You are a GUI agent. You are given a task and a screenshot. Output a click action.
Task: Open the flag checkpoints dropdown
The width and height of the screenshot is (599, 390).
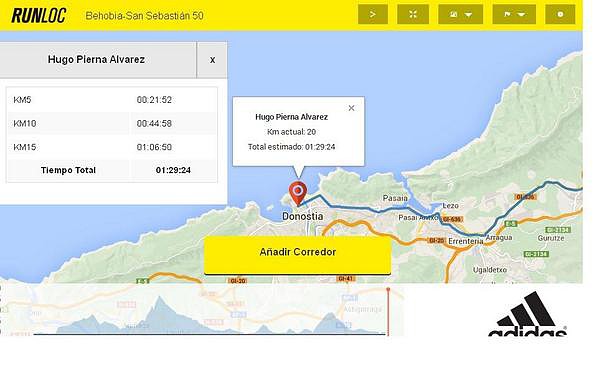[514, 15]
